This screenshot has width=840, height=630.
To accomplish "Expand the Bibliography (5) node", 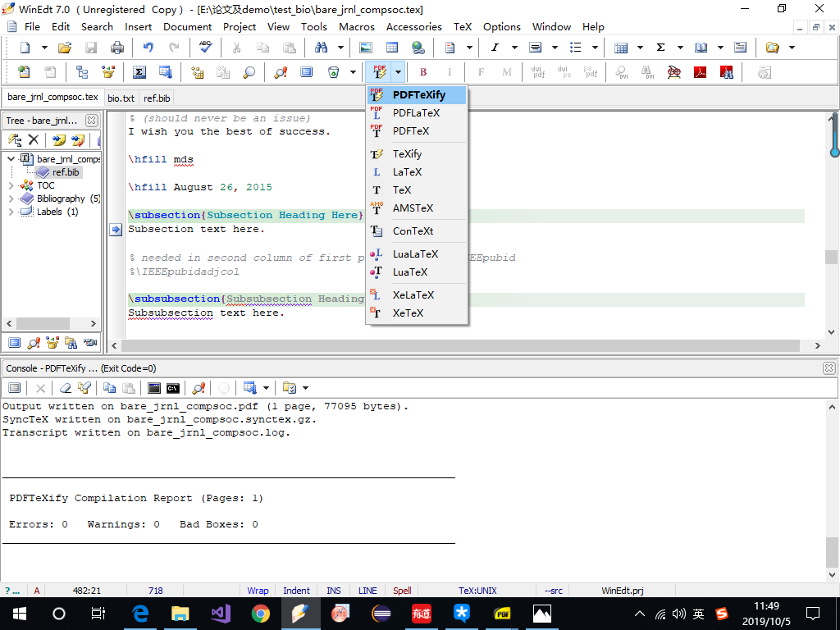I will pos(11,199).
